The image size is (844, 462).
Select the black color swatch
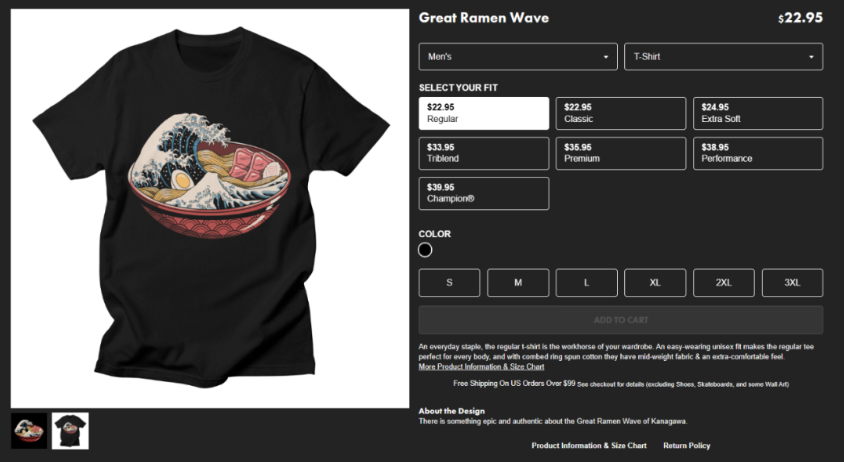click(425, 250)
